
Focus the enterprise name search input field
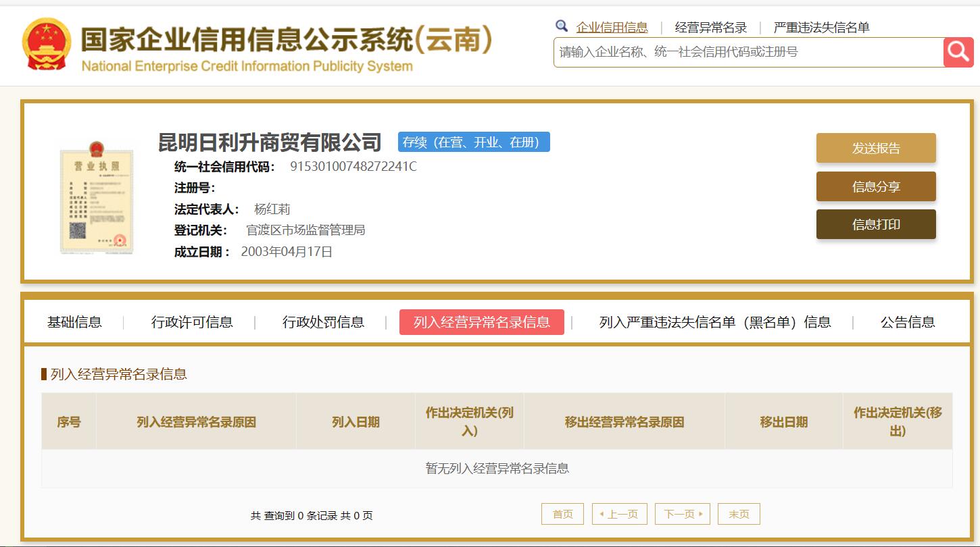point(748,52)
